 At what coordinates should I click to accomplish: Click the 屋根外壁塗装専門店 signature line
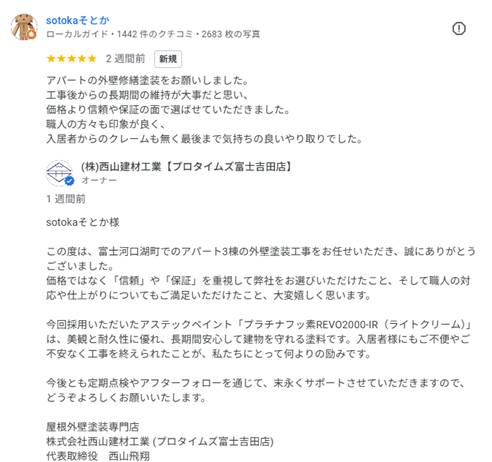click(x=93, y=427)
